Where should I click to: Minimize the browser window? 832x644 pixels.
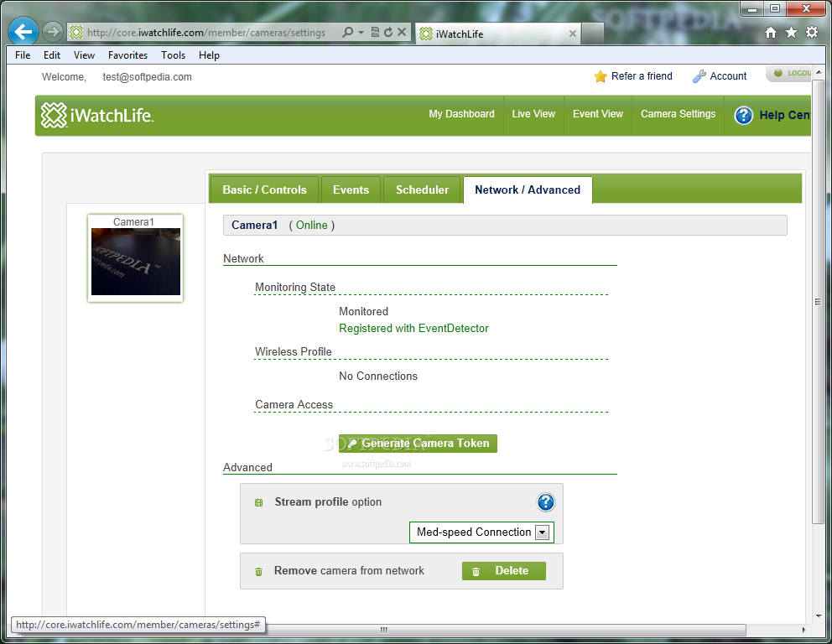(x=751, y=9)
